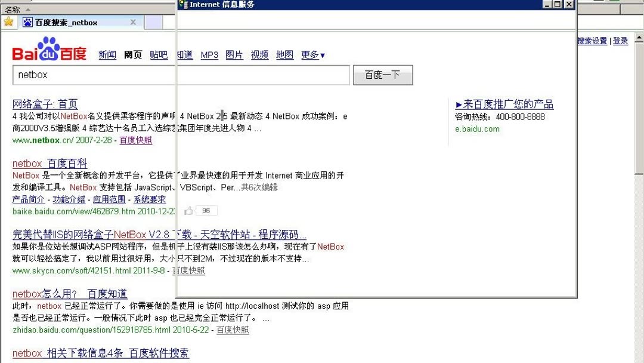Click the yellow favorites star icon

8,21
